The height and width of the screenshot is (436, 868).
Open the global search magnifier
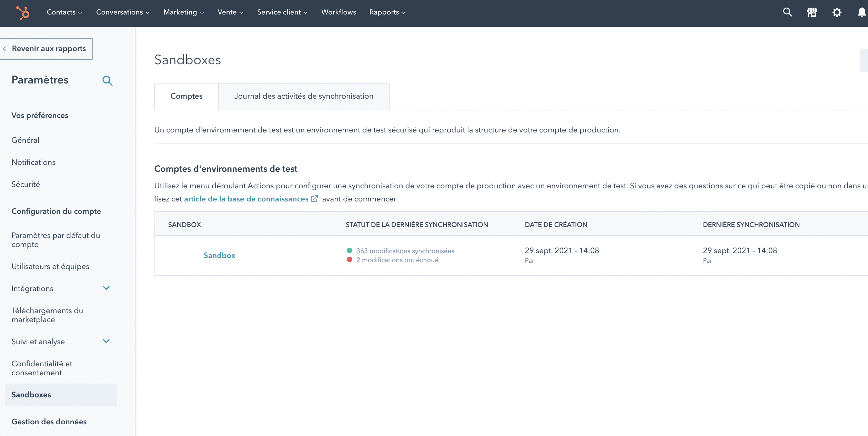[787, 12]
